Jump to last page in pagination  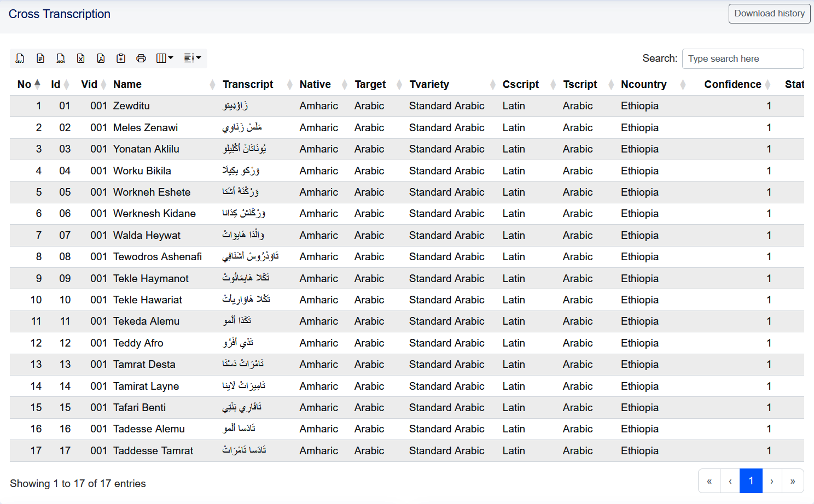[x=793, y=481]
